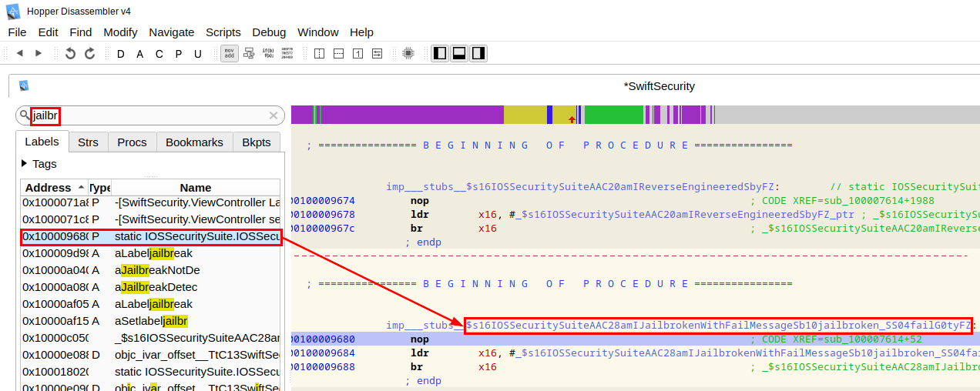
Task: Switch to the Bkpts tab
Action: (257, 142)
